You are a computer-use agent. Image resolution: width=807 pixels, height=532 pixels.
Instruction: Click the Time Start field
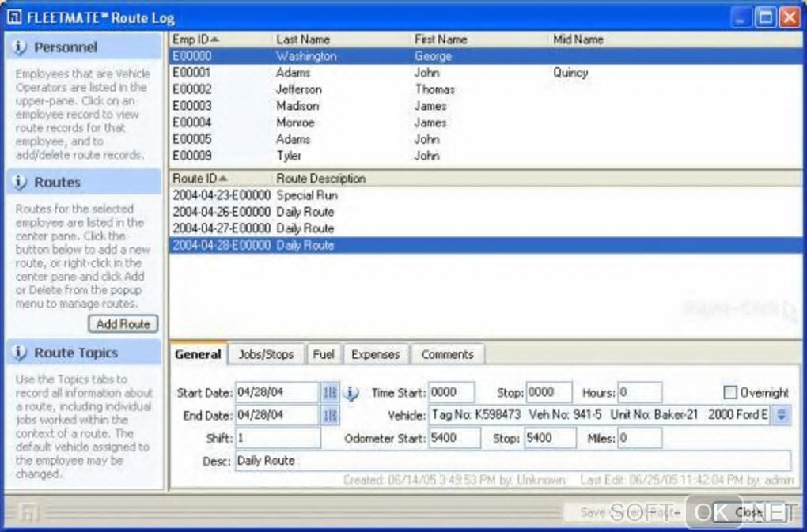coord(451,393)
